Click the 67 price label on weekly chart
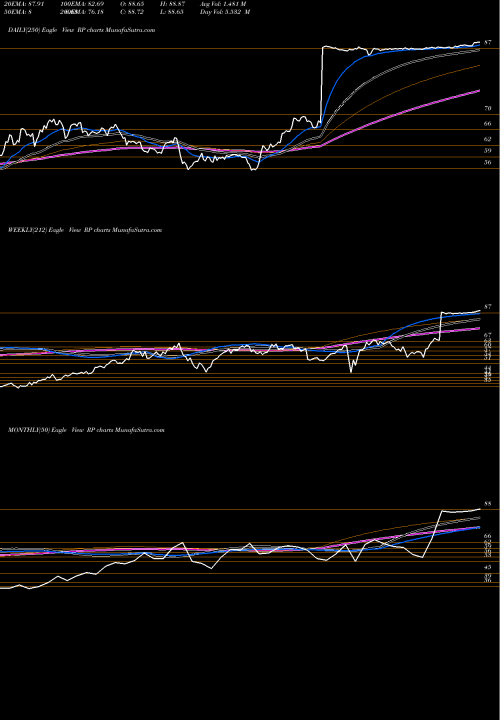This screenshot has height=720, width=500. tap(488, 335)
